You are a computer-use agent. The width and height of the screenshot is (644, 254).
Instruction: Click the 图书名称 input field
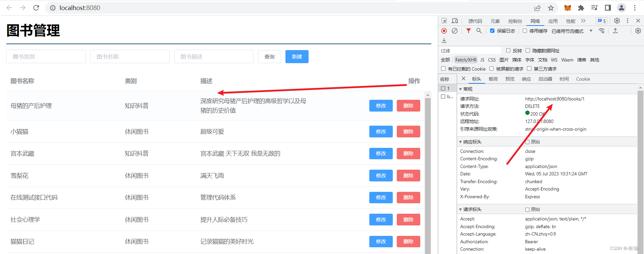click(130, 56)
